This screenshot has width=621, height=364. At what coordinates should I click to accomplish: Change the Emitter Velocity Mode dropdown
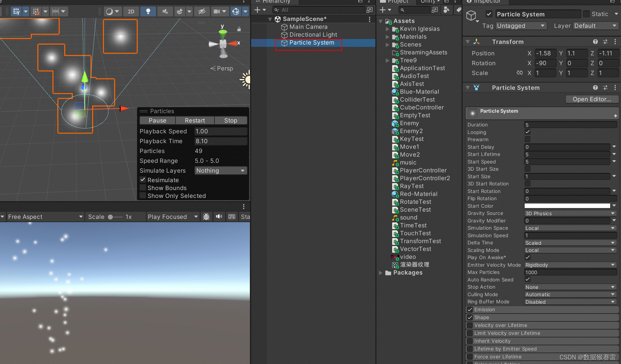(x=570, y=265)
